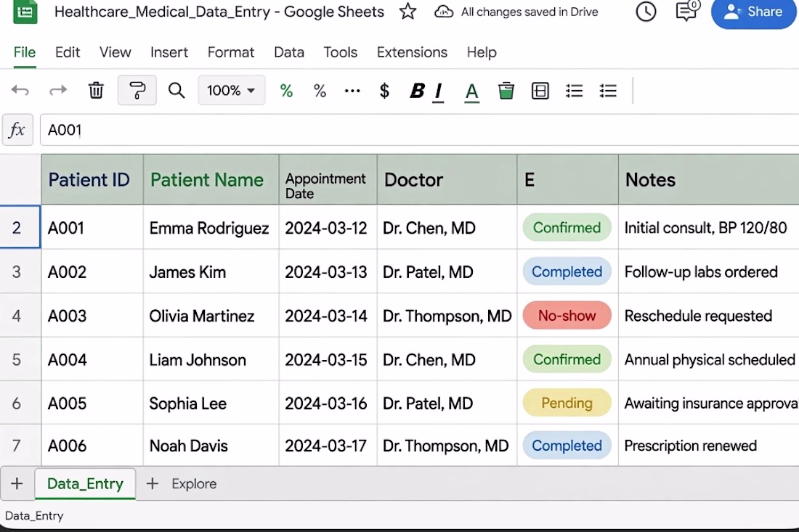Apply currency format with dollar icon

tap(385, 91)
